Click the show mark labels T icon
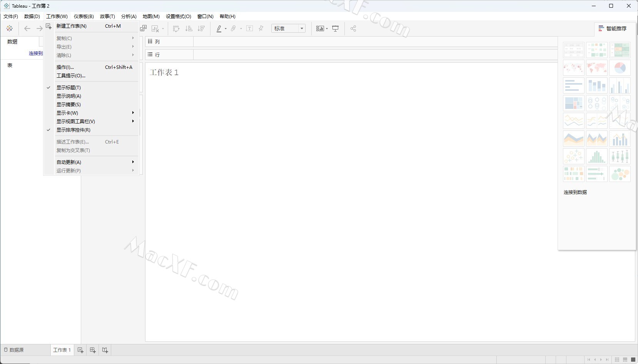 click(x=249, y=28)
